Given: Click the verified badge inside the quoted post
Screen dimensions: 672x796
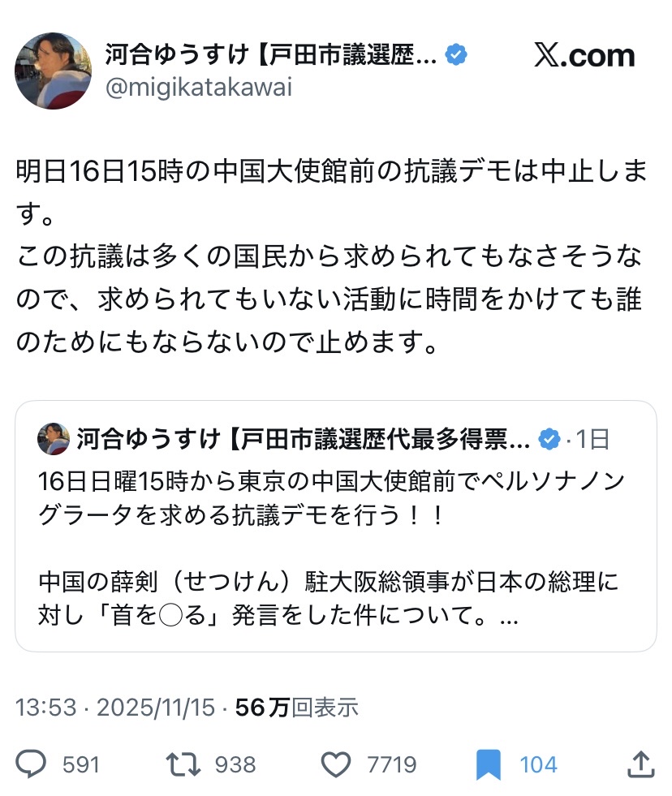Looking at the screenshot, I should [x=550, y=440].
